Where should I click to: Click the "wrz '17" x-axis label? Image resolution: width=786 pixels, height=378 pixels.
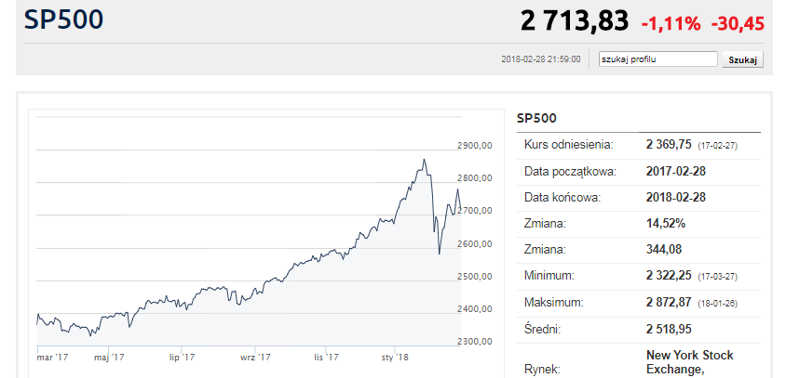pos(256,357)
